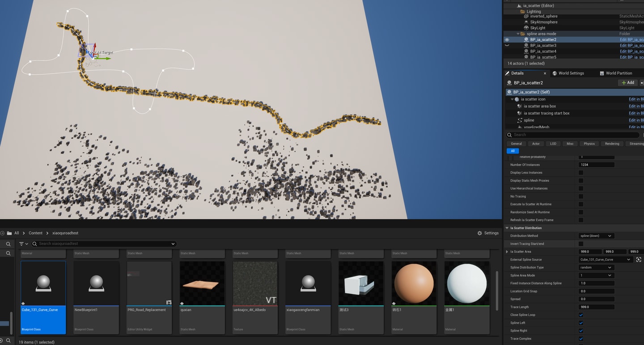Click the Physics filter button in Details
Viewport: 644px width, 345px height.
click(589, 144)
